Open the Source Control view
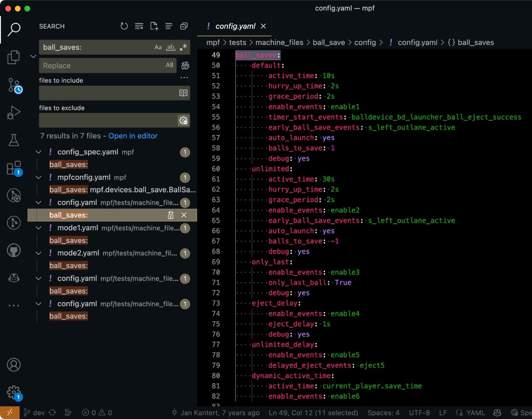Image resolution: width=532 pixels, height=419 pixels. click(x=14, y=85)
